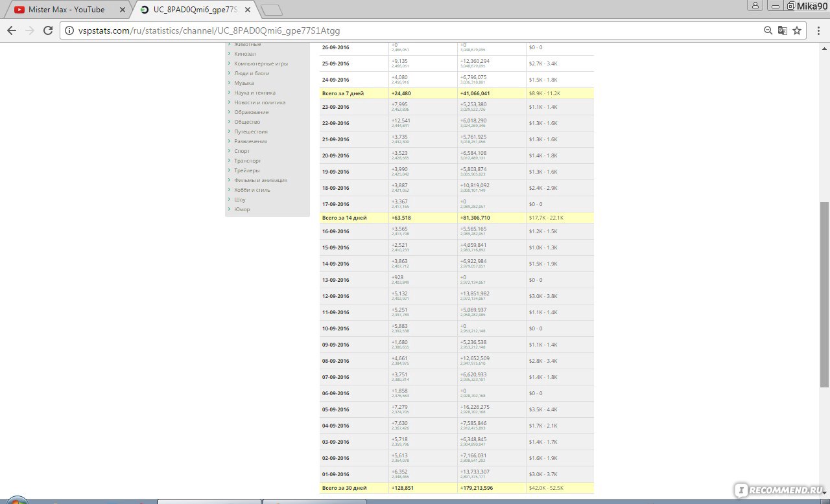Open a new tab with the new-tab button
Image resolution: width=830 pixels, height=504 pixels.
tap(272, 10)
